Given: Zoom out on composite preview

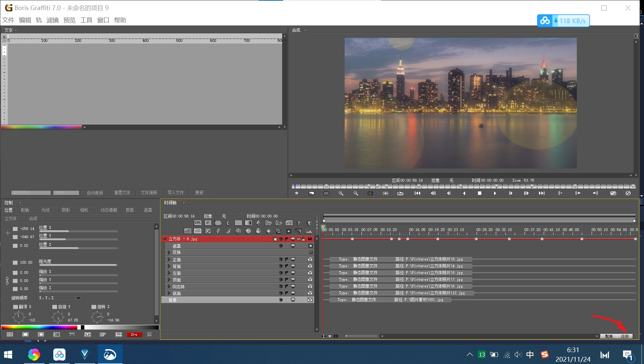Looking at the screenshot, I should click(x=356, y=193).
